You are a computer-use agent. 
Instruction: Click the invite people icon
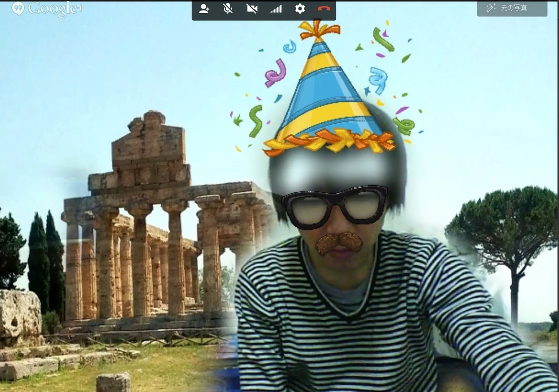pyautogui.click(x=204, y=9)
